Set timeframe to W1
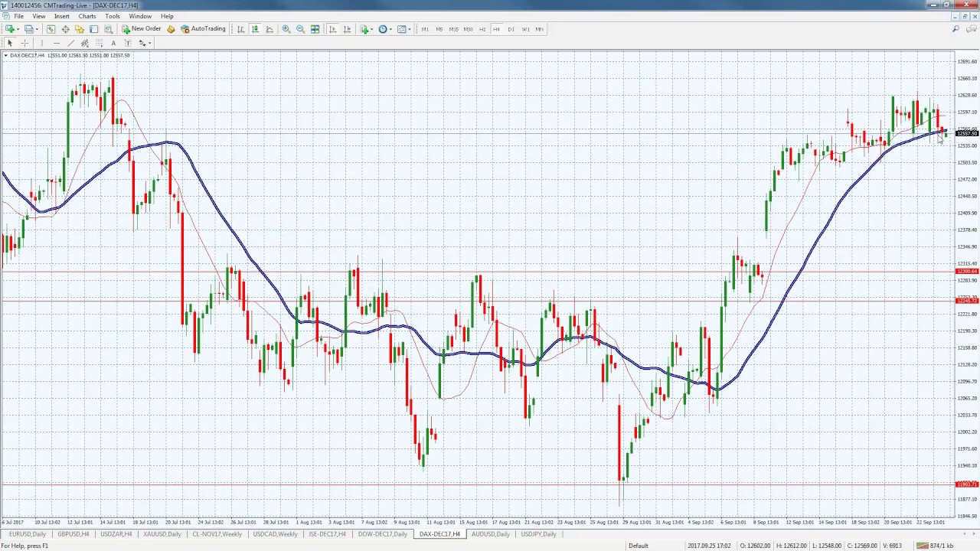This screenshot has height=551, width=980. (x=526, y=29)
